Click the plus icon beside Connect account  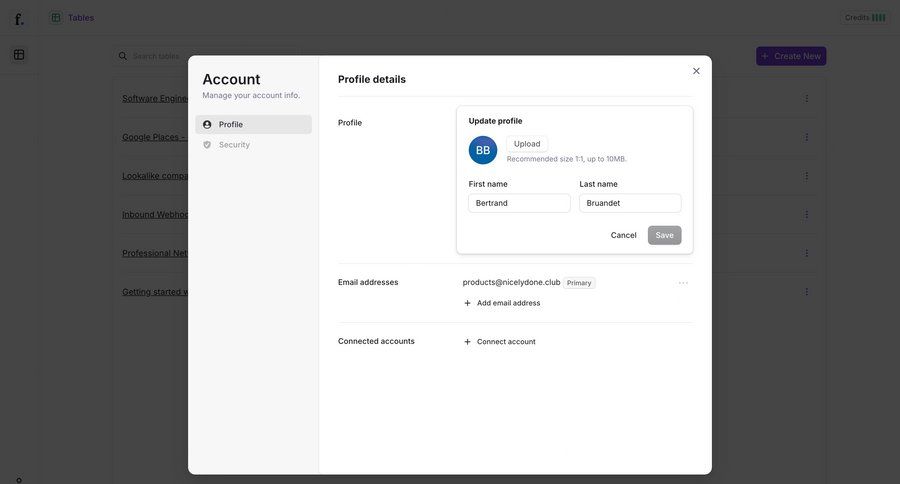click(467, 342)
